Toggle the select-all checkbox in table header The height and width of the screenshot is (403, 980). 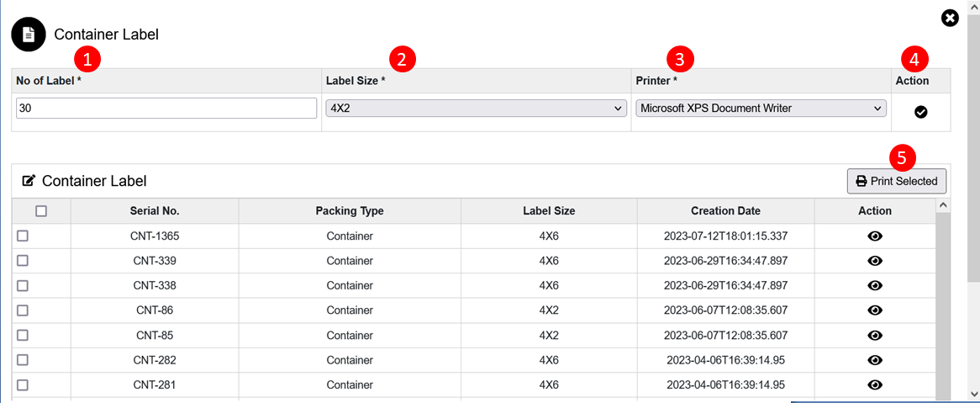coord(41,211)
